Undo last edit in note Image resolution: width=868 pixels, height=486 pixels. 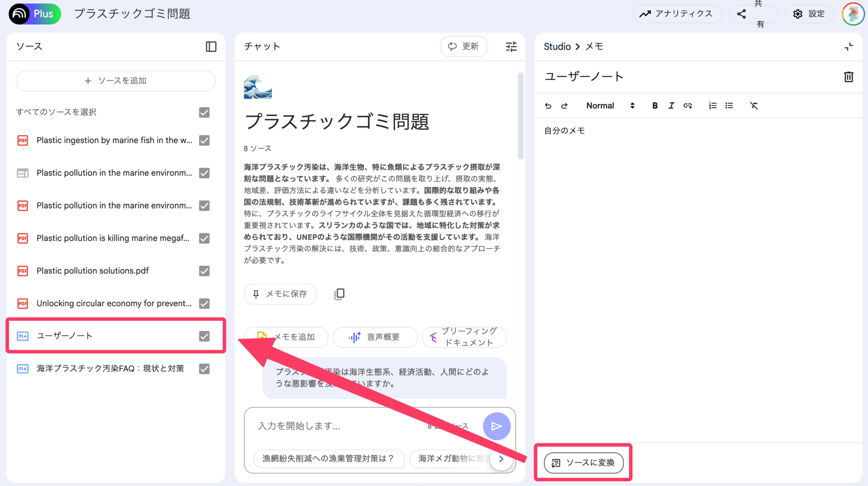click(548, 105)
